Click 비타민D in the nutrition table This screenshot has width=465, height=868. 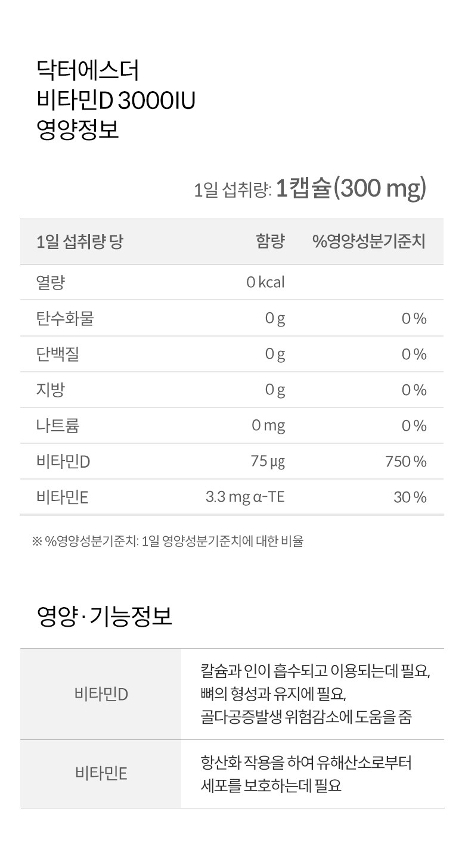coord(63,462)
